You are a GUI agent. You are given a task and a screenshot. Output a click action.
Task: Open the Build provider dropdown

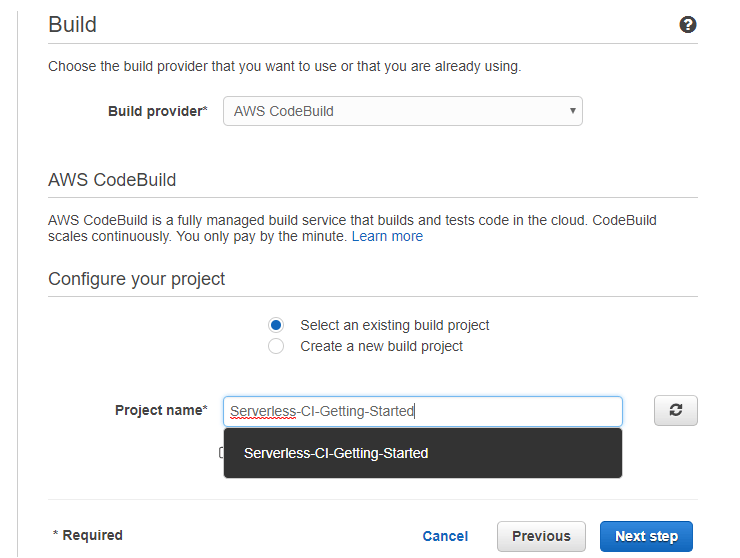(x=402, y=111)
